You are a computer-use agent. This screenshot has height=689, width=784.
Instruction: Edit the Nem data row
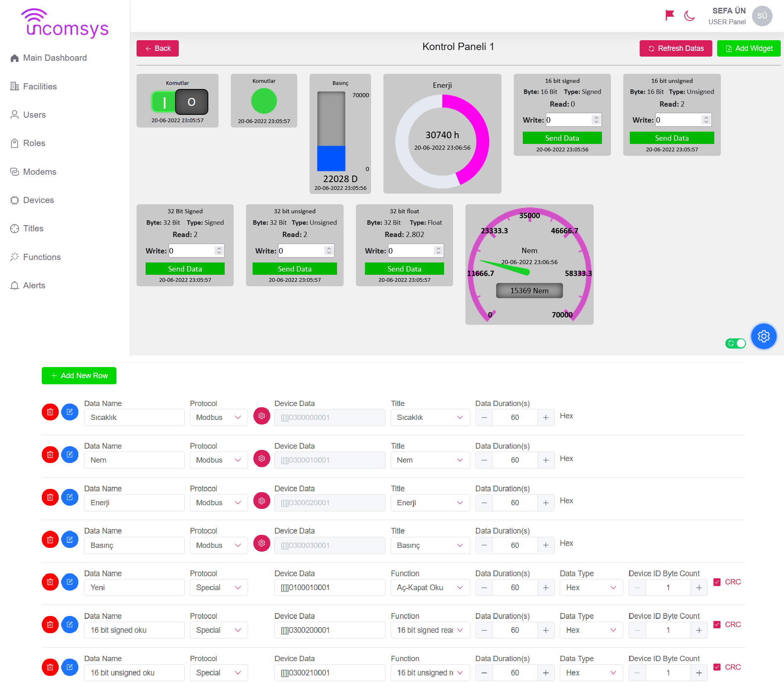[x=70, y=455]
